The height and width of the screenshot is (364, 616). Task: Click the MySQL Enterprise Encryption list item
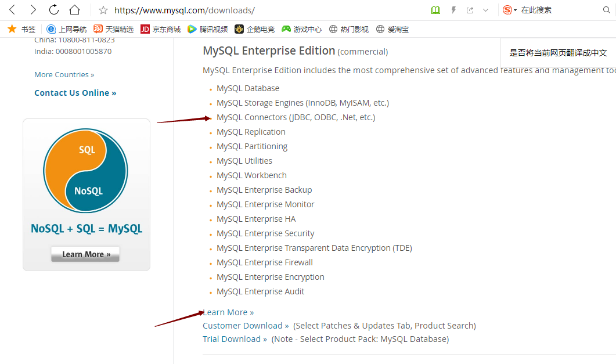coord(271,277)
